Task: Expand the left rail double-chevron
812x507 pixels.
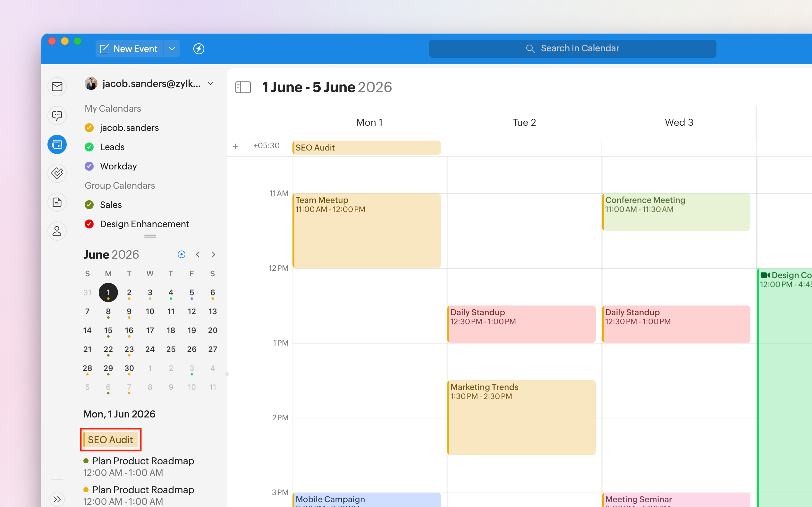Action: [x=57, y=499]
